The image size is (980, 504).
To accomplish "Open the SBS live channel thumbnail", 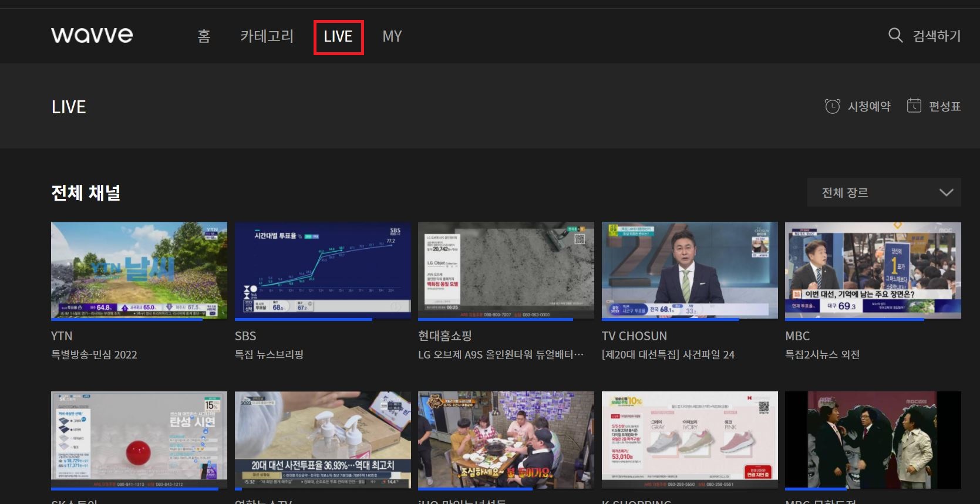I will point(323,270).
